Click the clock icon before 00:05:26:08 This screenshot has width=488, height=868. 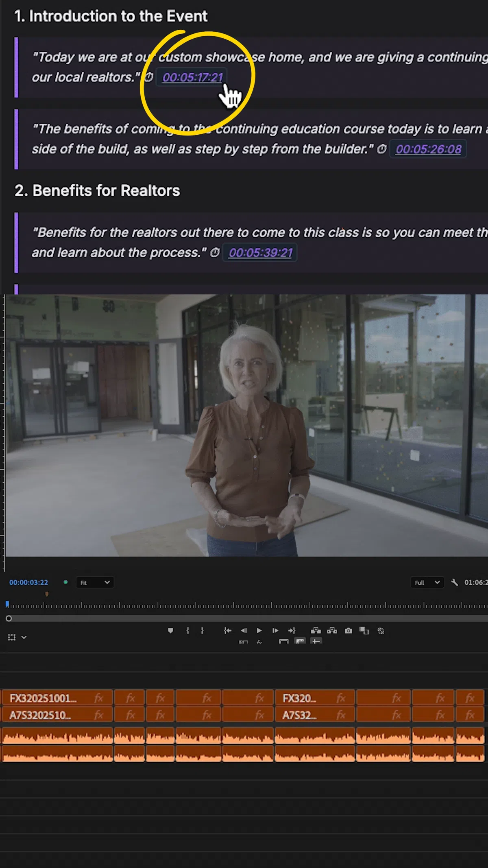click(x=381, y=149)
